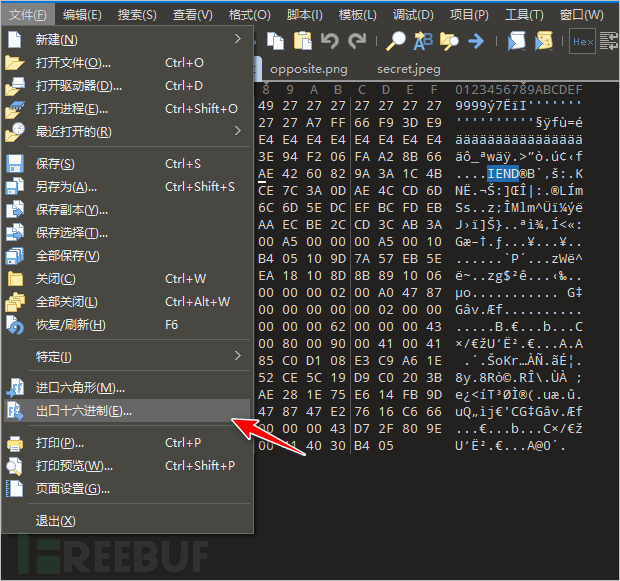Choose 关闭(C) in the File menu

127,279
